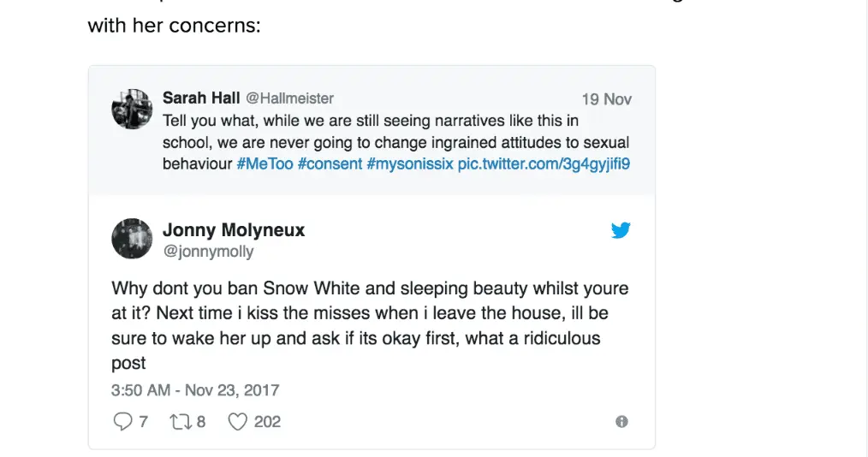Click the reply speech bubble icon
Screen dimensions: 868x457
(122, 421)
